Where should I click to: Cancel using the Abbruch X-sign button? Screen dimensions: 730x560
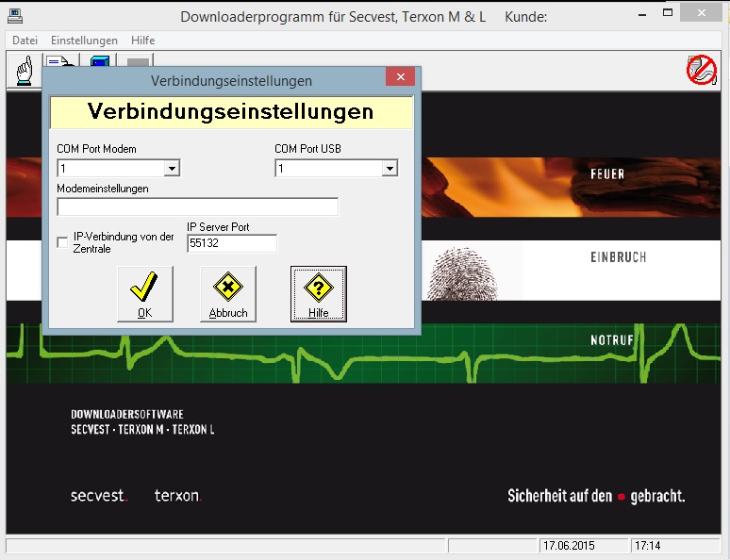coord(228,293)
